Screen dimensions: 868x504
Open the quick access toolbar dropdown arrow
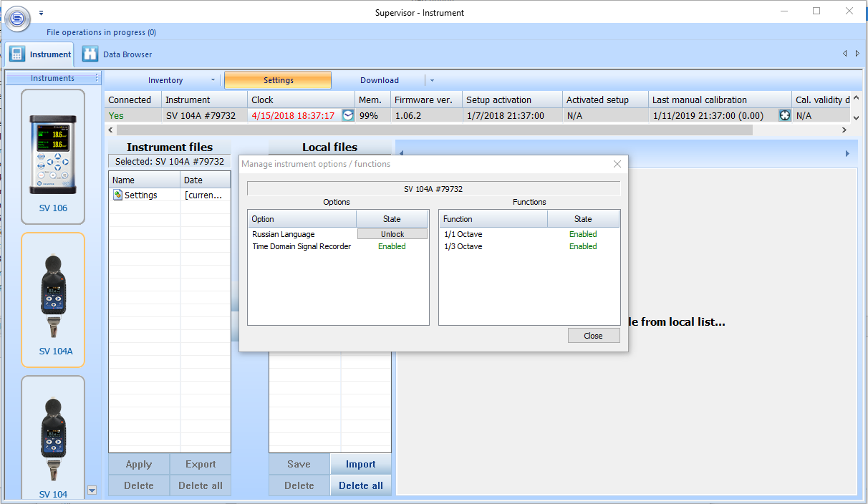pos(41,13)
